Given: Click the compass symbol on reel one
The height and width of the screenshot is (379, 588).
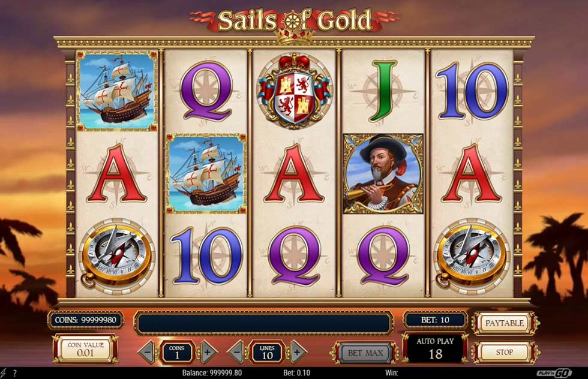Looking at the screenshot, I should (116, 256).
